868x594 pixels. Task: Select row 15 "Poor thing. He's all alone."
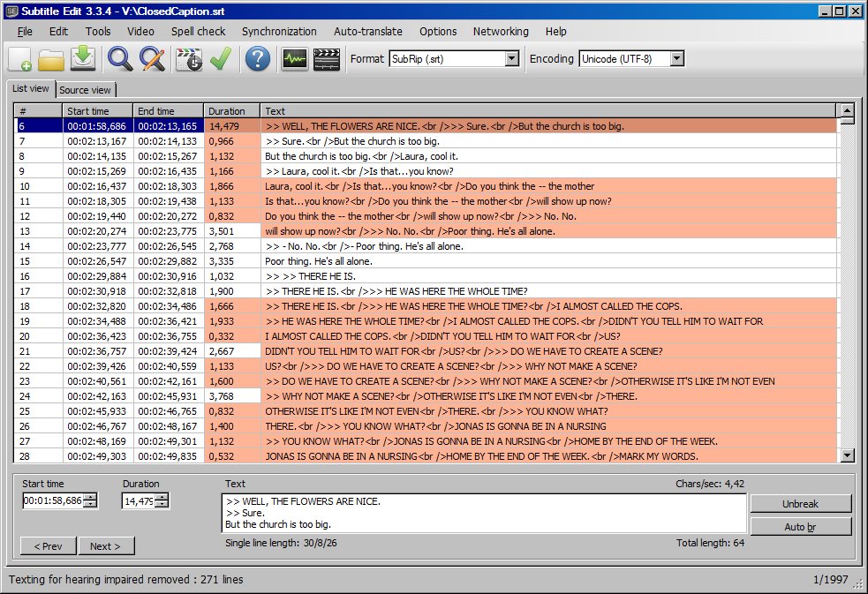coord(425,261)
